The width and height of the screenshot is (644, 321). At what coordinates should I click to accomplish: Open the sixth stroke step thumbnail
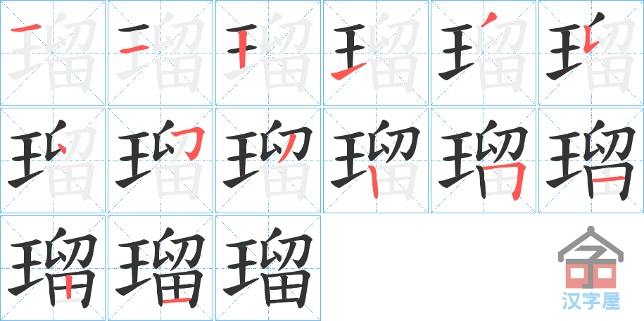coord(591,53)
